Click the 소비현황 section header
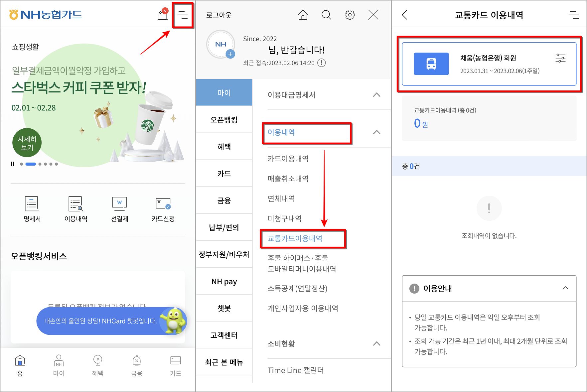Viewport: 587px width, 392px height. (281, 343)
